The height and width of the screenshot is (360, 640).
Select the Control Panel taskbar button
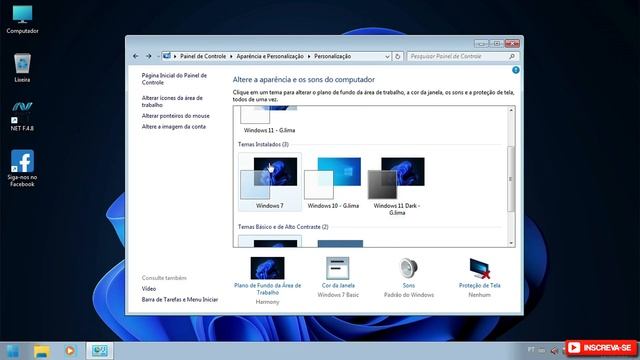tap(100, 351)
